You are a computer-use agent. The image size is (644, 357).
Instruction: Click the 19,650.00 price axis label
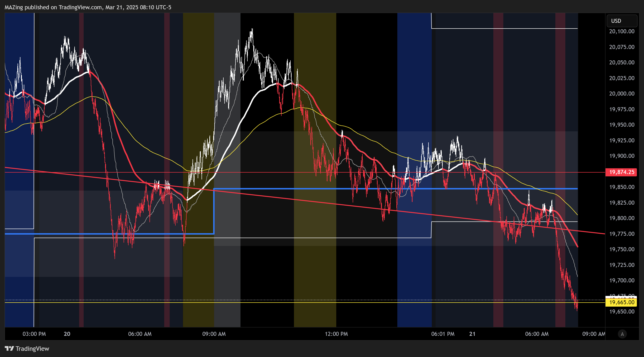[622, 312]
